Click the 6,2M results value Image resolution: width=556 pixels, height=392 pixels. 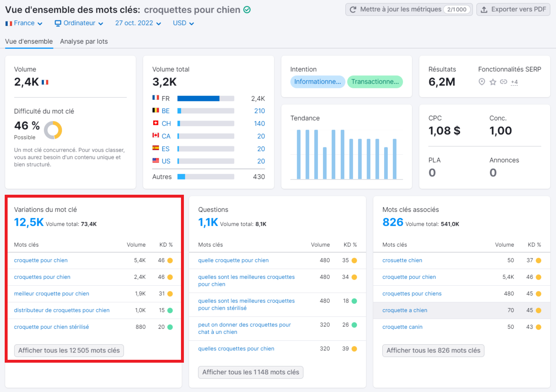coord(442,82)
